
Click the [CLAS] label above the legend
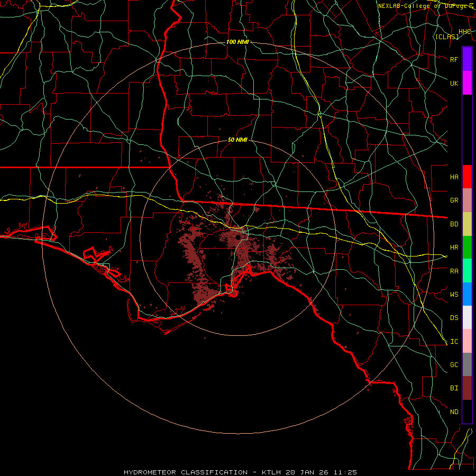pos(447,36)
